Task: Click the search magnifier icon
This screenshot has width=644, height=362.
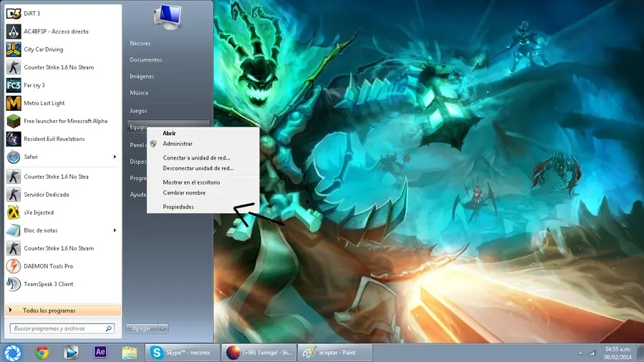Action: tap(108, 328)
